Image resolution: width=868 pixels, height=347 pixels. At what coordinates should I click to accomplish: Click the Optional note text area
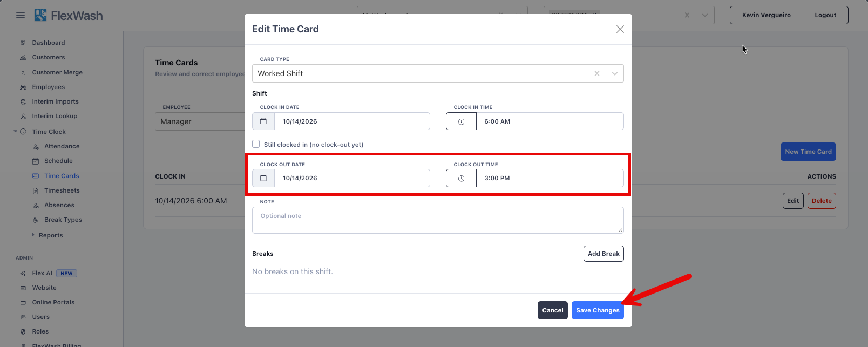pos(438,220)
